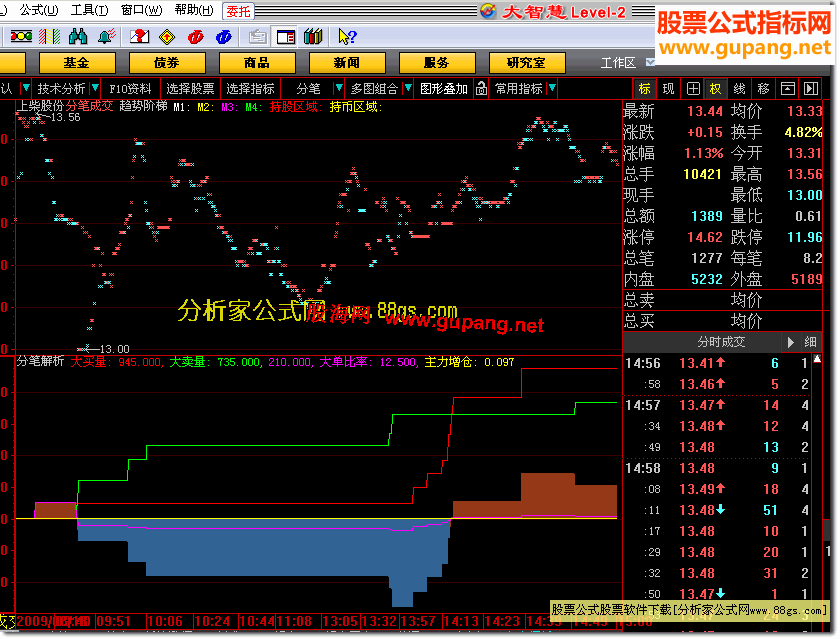
Task: Switch to the 研究室 tab
Action: 527,63
